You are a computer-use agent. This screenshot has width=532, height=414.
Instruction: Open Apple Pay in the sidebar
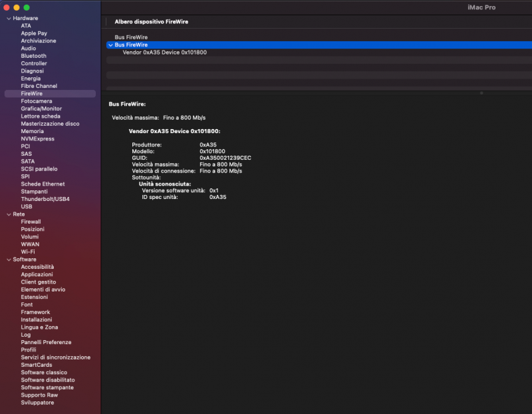click(x=34, y=33)
